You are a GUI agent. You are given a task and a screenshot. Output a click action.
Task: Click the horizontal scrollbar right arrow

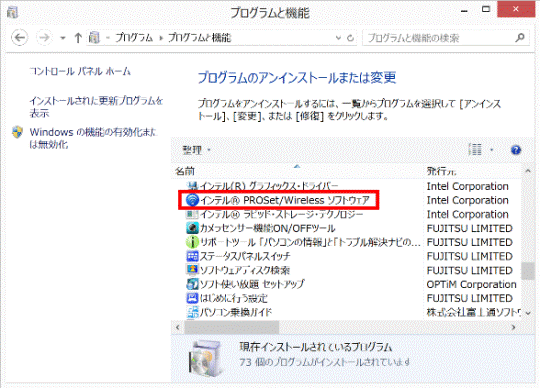[513, 327]
